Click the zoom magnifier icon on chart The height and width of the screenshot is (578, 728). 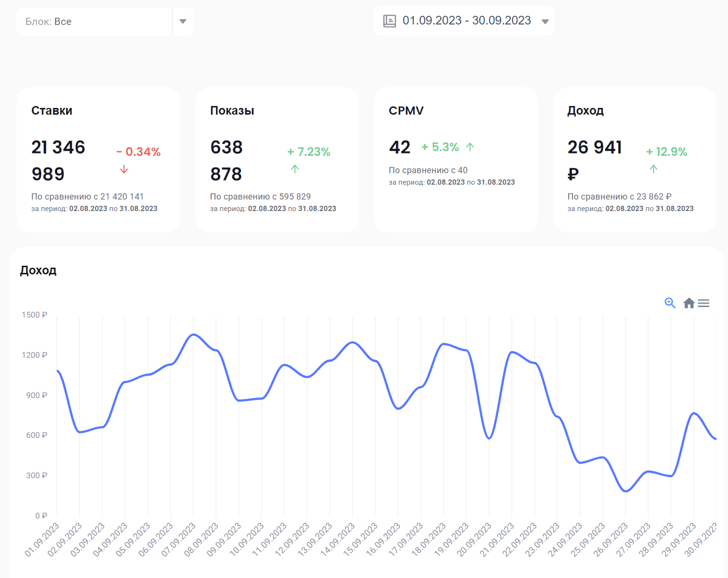point(670,303)
